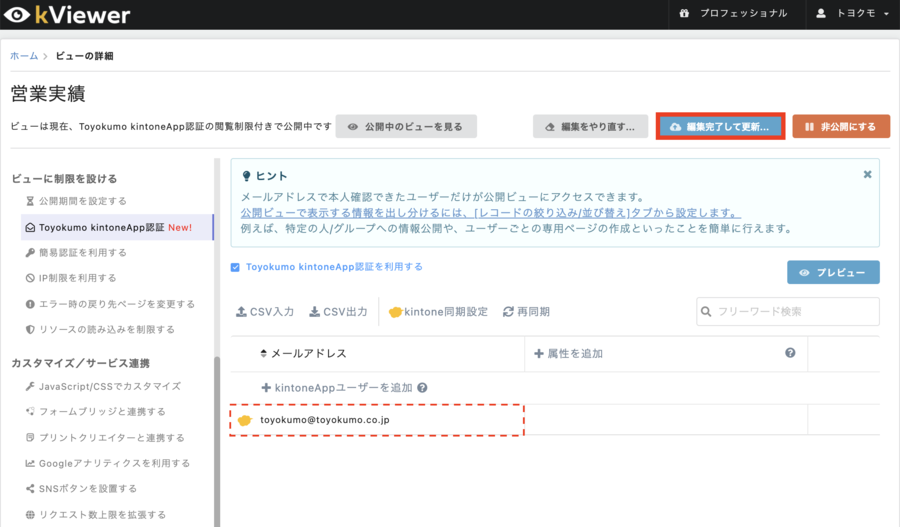The height and width of the screenshot is (527, 900).
Task: Click chart icon beside Googleアナリティクスを利用する
Action: click(x=30, y=463)
